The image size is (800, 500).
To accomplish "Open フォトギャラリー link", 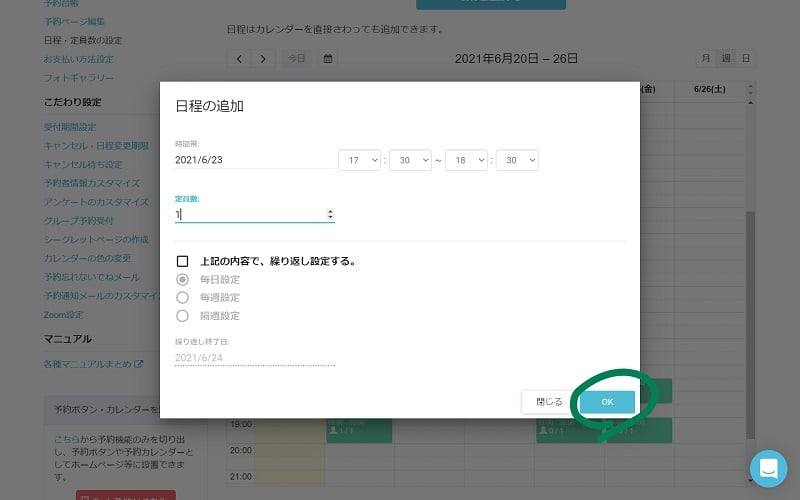I will [79, 78].
